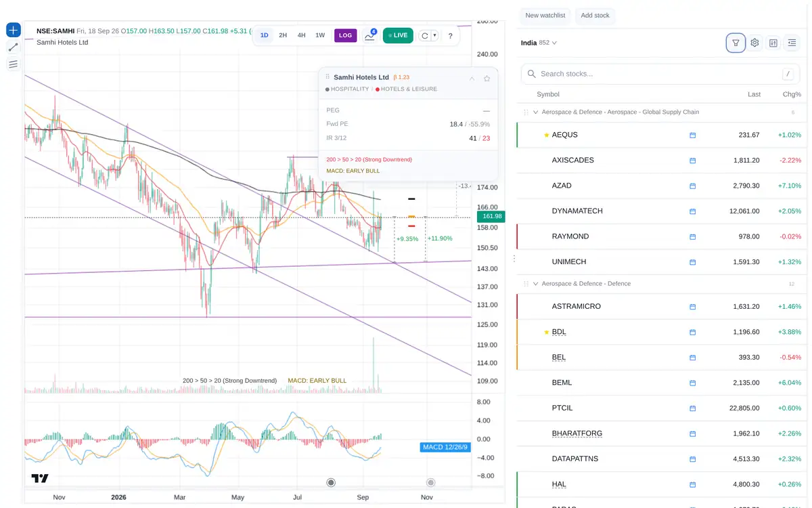Open the refresh options dropdown arrow
812x508 pixels.
[x=434, y=36]
